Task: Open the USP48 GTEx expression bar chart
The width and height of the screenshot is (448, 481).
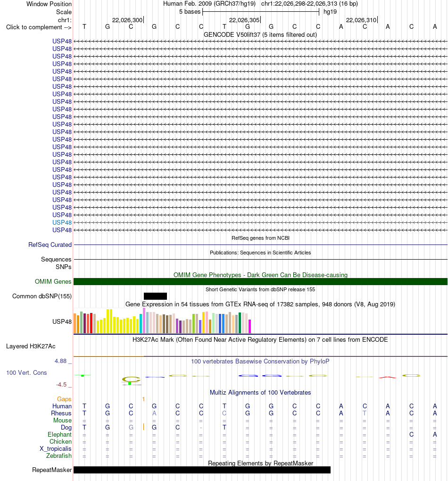Action: pyautogui.click(x=162, y=321)
